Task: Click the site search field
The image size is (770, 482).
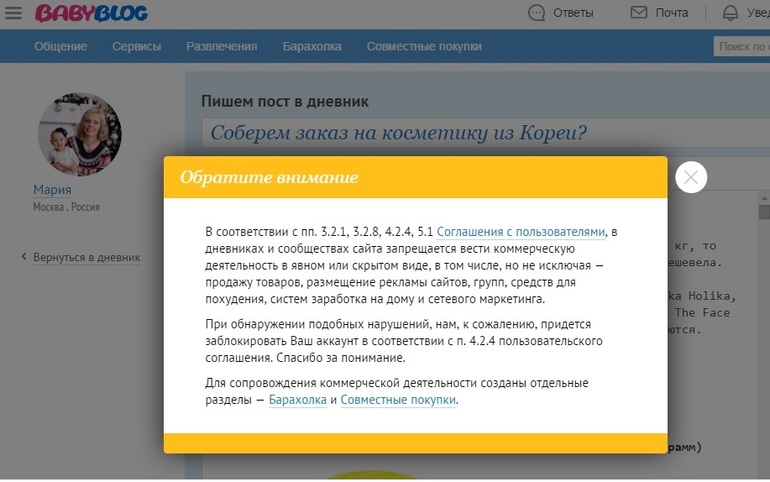Action: 741,46
